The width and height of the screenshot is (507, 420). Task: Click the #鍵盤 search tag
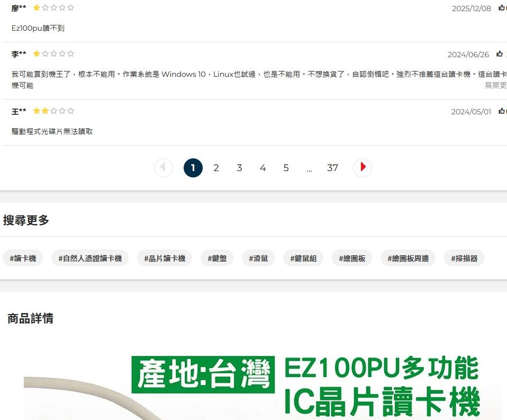tap(217, 258)
